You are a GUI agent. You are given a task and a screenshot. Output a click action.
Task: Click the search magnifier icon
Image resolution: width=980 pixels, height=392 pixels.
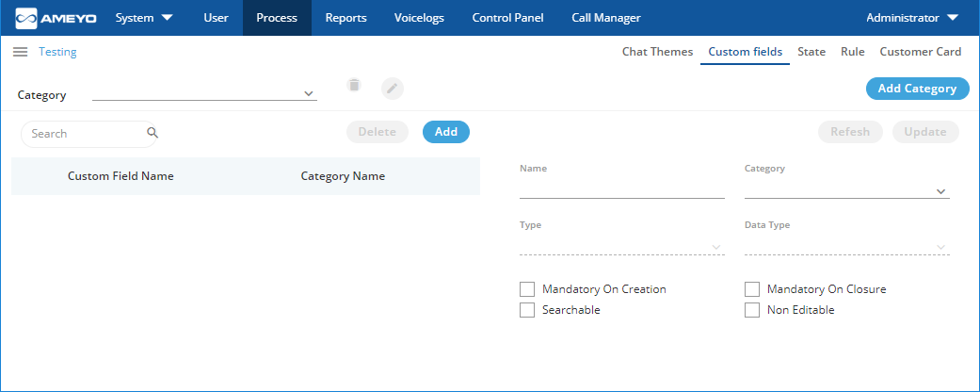click(x=153, y=133)
